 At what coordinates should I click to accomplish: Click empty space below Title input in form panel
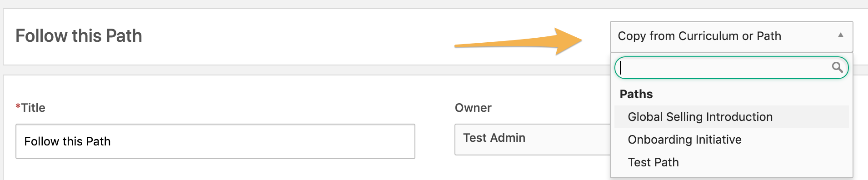pos(215,170)
